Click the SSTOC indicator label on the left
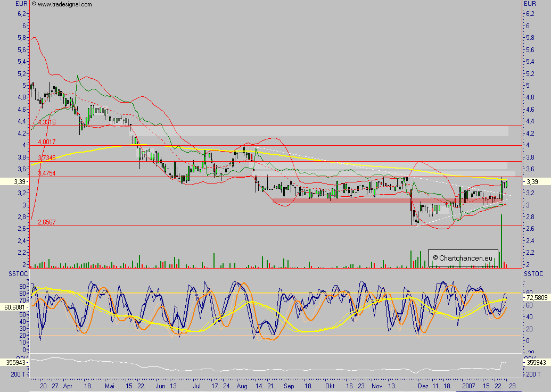551x392 pixels. click(18, 274)
